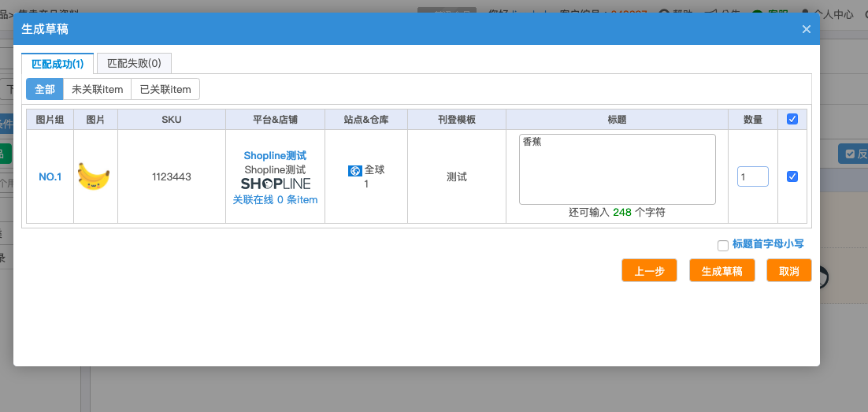Switch to the 匹配失败(0) tab
The width and height of the screenshot is (868, 412).
click(134, 63)
